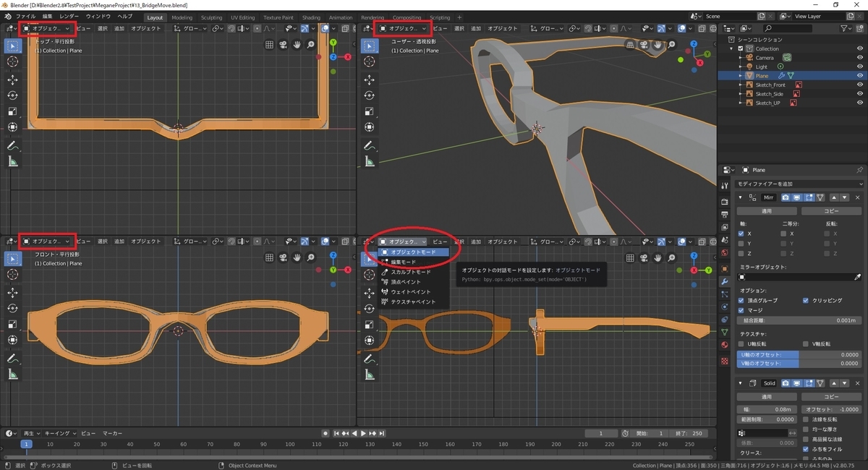
Task: Enable the 頂点グループ checkbox
Action: click(x=741, y=300)
